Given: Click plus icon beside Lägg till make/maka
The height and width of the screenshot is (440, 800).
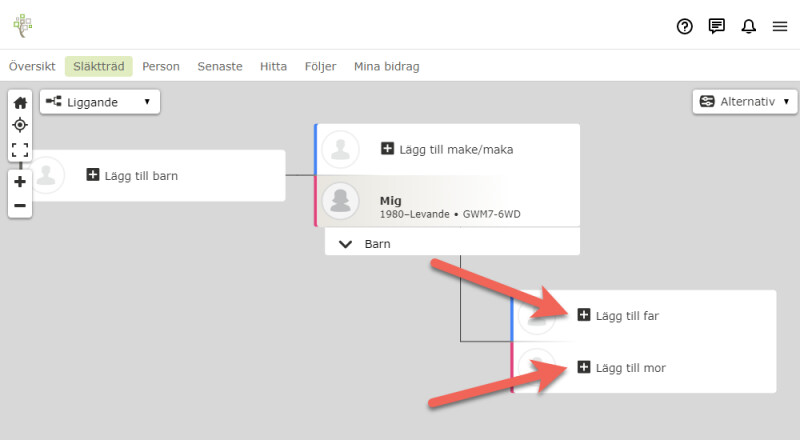Looking at the screenshot, I should [x=387, y=149].
